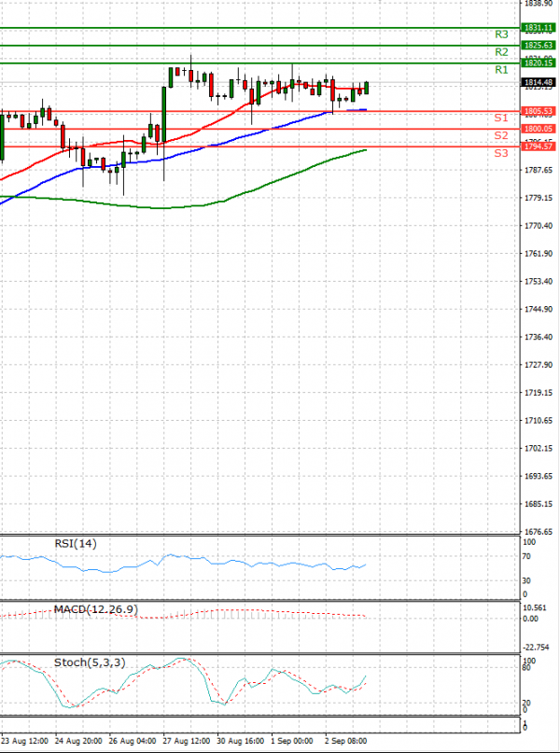Image resolution: width=560 pixels, height=753 pixels.
Task: Click the S1 support label
Action: click(x=501, y=119)
